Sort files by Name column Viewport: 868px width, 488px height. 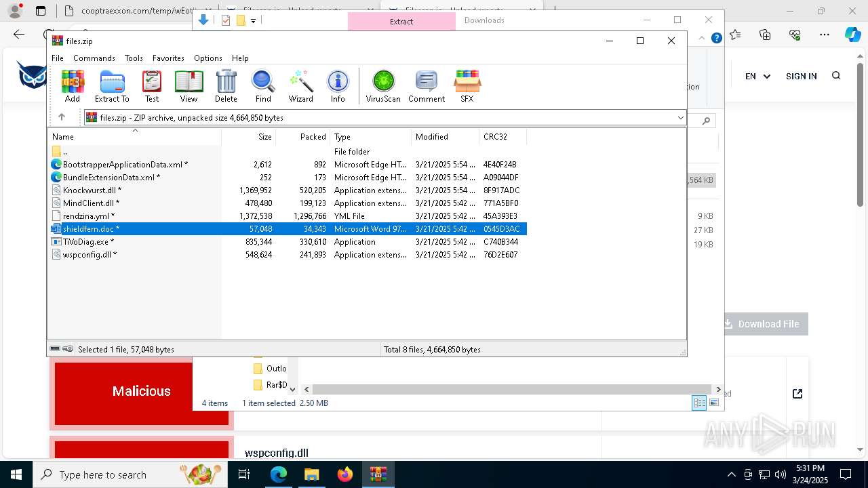134,136
